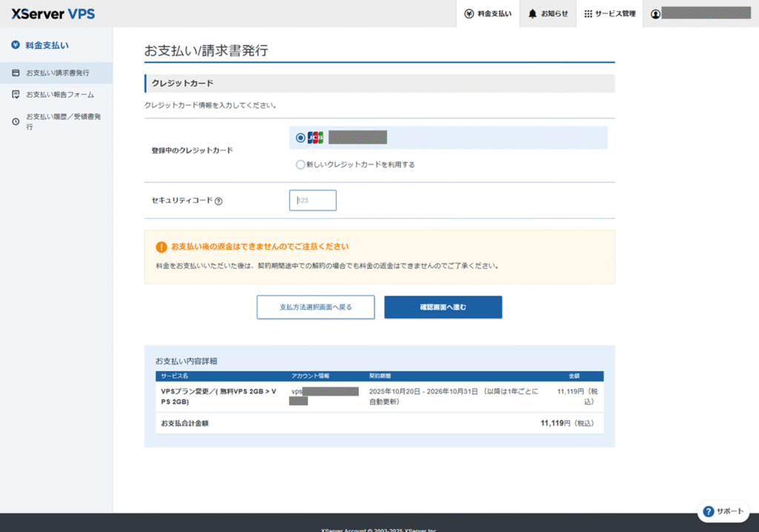Open the サービス管理 menu
759x532 pixels.
(x=610, y=13)
